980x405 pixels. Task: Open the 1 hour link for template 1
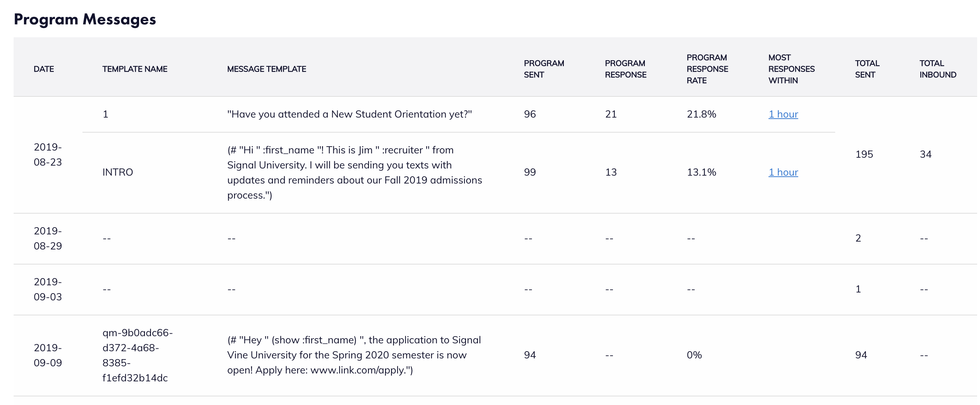click(x=782, y=114)
